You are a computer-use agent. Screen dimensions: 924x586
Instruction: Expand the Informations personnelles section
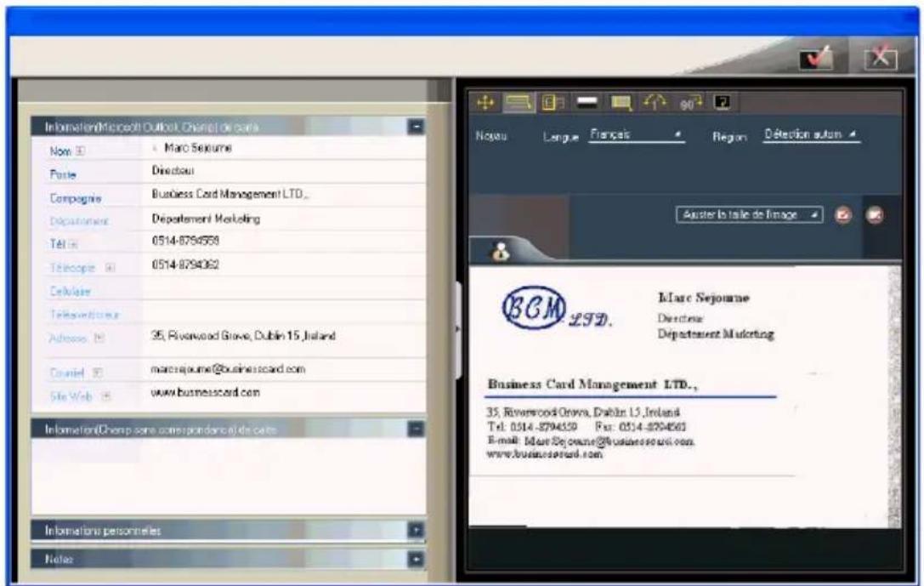click(416, 530)
